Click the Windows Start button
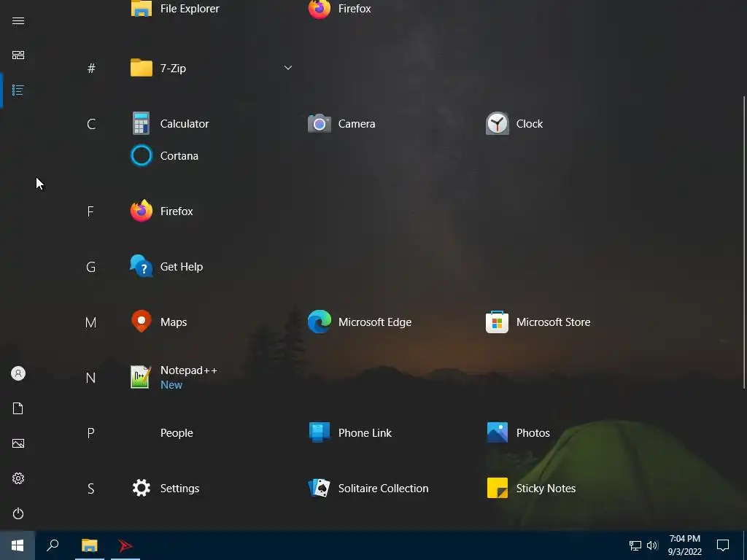The image size is (747, 560). [18, 545]
